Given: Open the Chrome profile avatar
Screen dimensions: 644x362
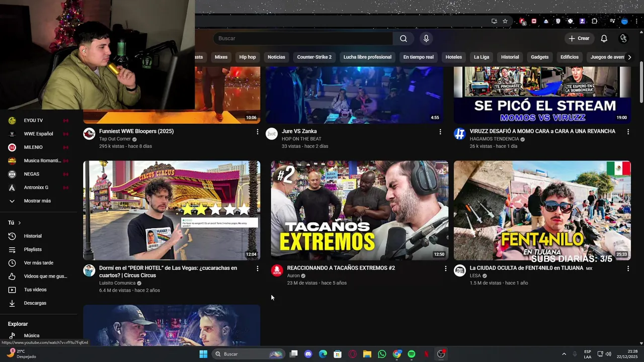Looking at the screenshot, I should tap(625, 21).
